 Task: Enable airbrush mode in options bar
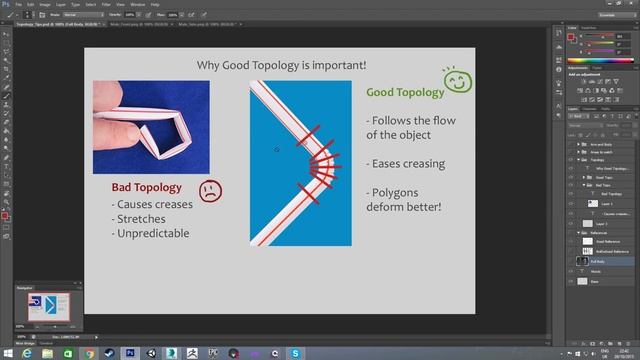point(191,15)
